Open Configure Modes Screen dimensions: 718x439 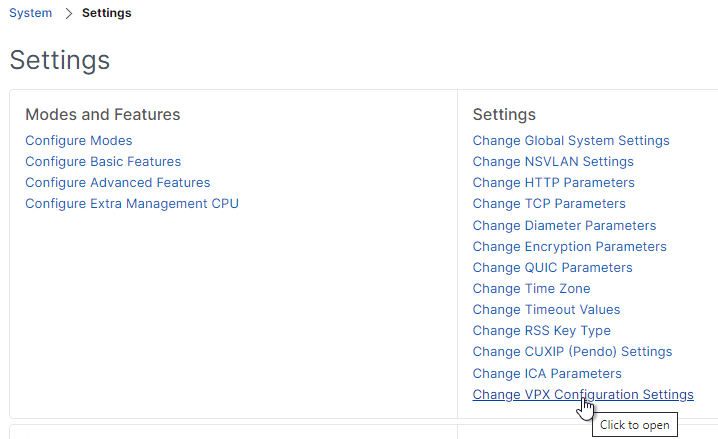coord(79,141)
